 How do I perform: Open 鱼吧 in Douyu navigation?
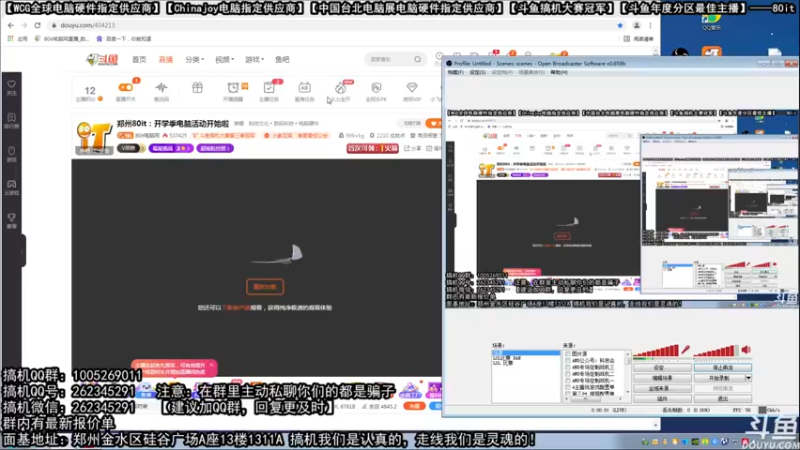pos(282,60)
